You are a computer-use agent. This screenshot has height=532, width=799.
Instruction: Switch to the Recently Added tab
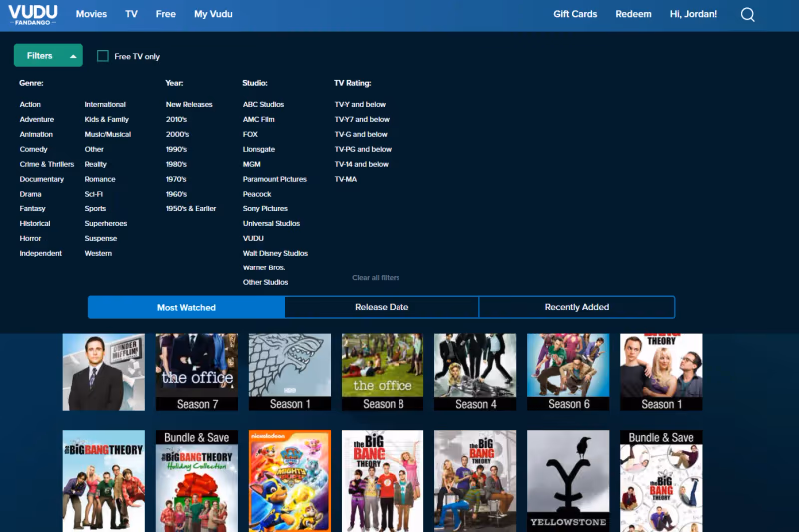tap(577, 307)
